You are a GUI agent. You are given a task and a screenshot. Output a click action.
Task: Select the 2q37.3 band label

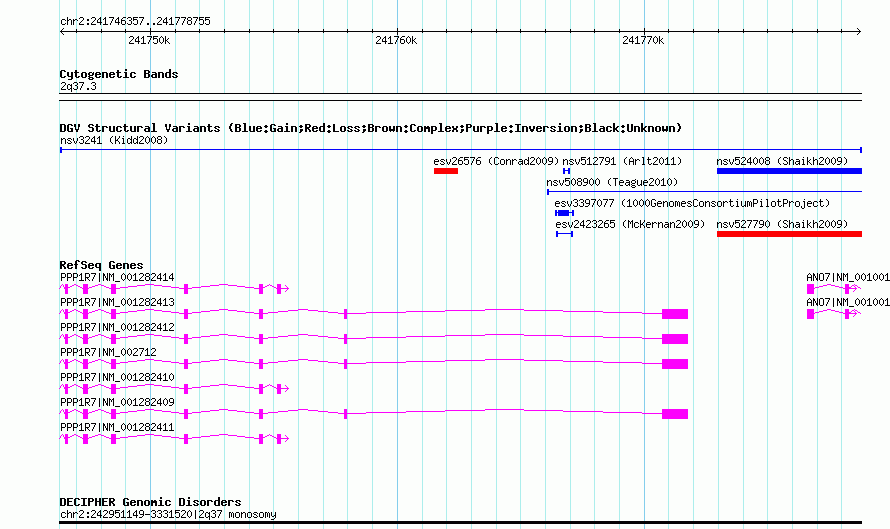point(78,87)
